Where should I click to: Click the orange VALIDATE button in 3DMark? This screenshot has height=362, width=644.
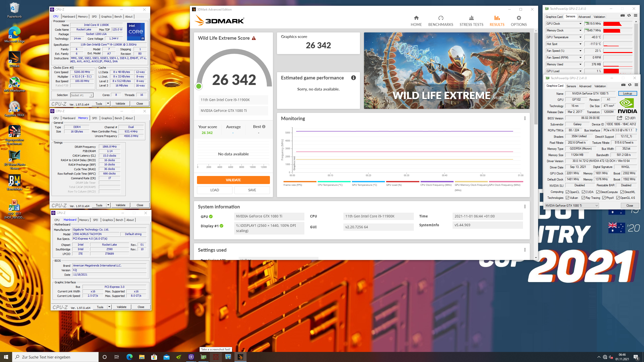233,180
